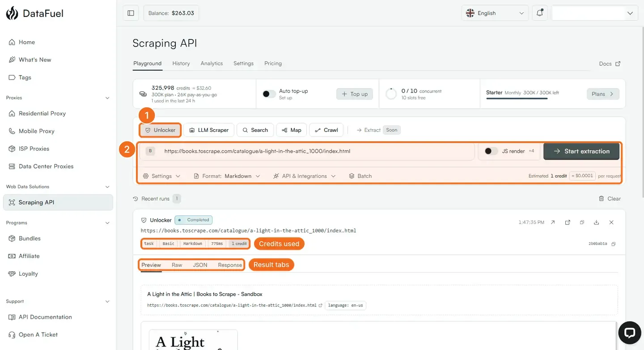Screen dimensions: 644x350
Task: Enable the Auto top-up switch
Action: pyautogui.click(x=269, y=94)
